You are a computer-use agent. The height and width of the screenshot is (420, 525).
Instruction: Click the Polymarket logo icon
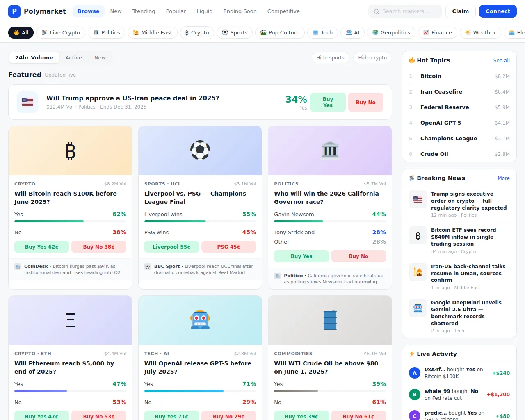click(14, 11)
